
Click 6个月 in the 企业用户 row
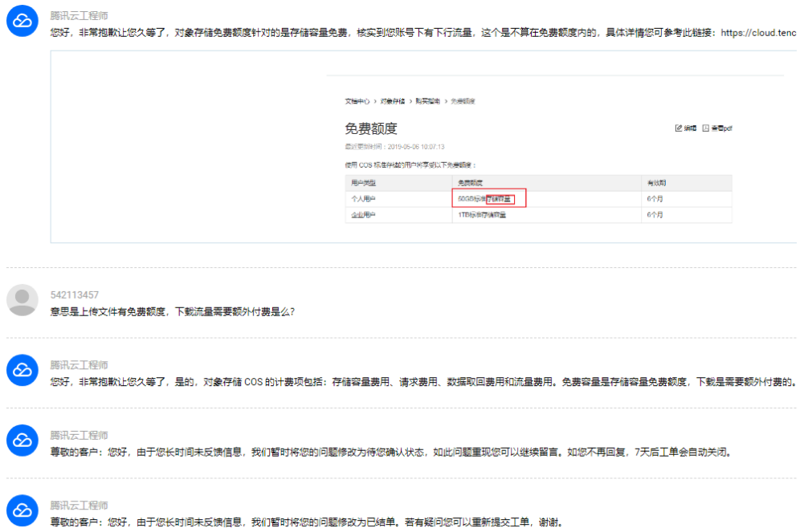click(655, 215)
